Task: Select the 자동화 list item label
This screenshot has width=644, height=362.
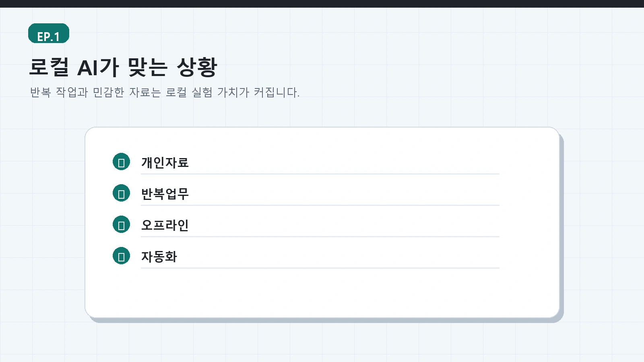Action: [159, 256]
